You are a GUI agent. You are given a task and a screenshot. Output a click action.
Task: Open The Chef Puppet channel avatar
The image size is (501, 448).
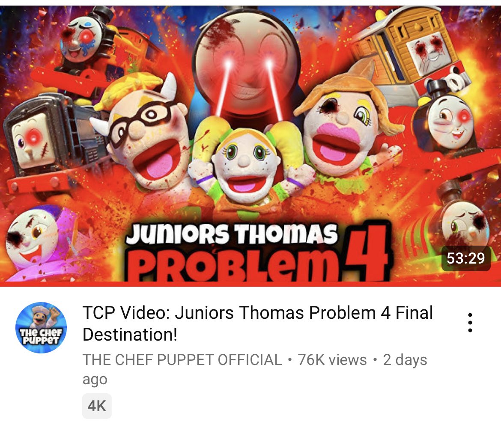click(x=41, y=328)
